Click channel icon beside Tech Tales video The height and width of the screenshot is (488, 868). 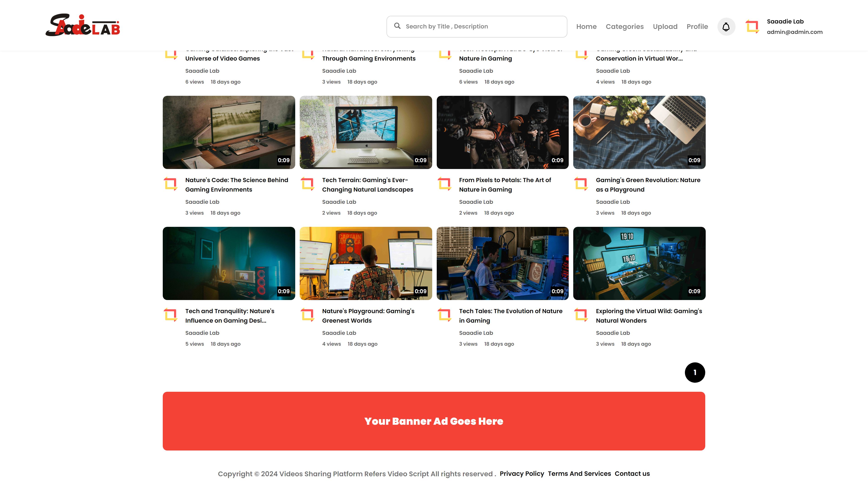point(444,315)
